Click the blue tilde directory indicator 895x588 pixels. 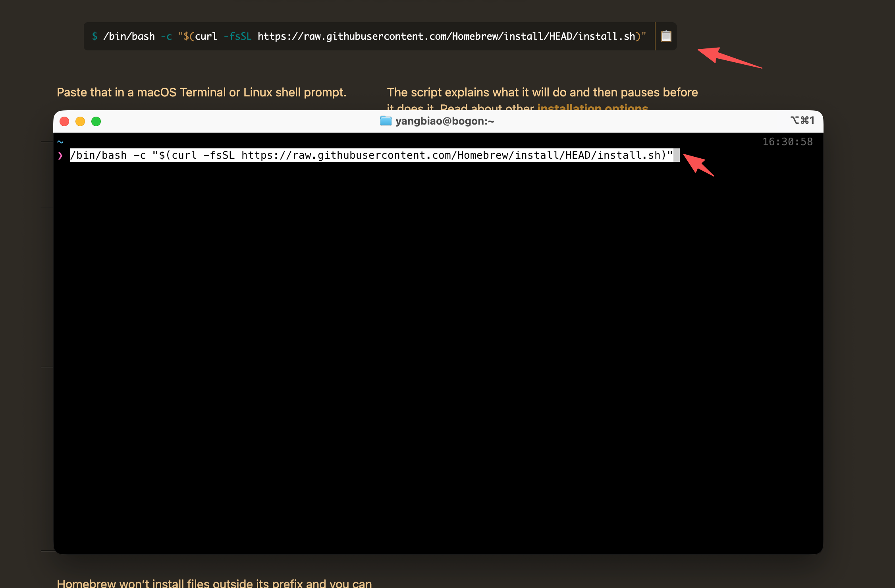[60, 142]
